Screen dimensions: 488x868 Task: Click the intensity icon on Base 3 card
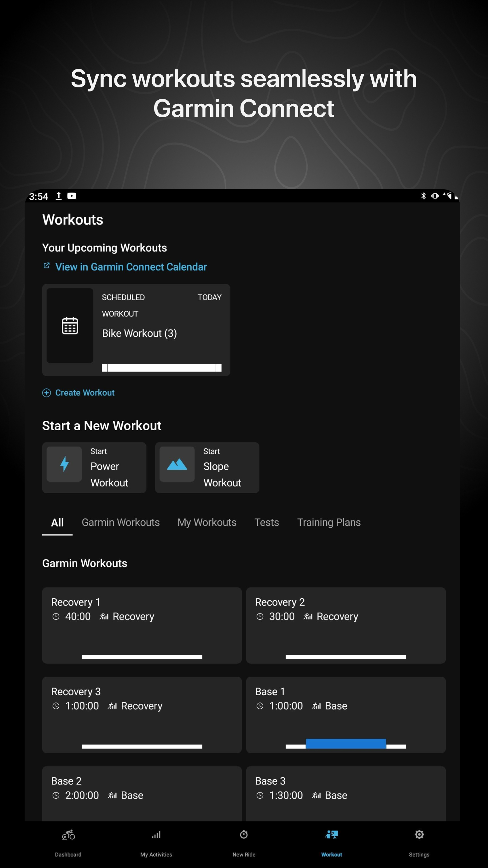316,795
